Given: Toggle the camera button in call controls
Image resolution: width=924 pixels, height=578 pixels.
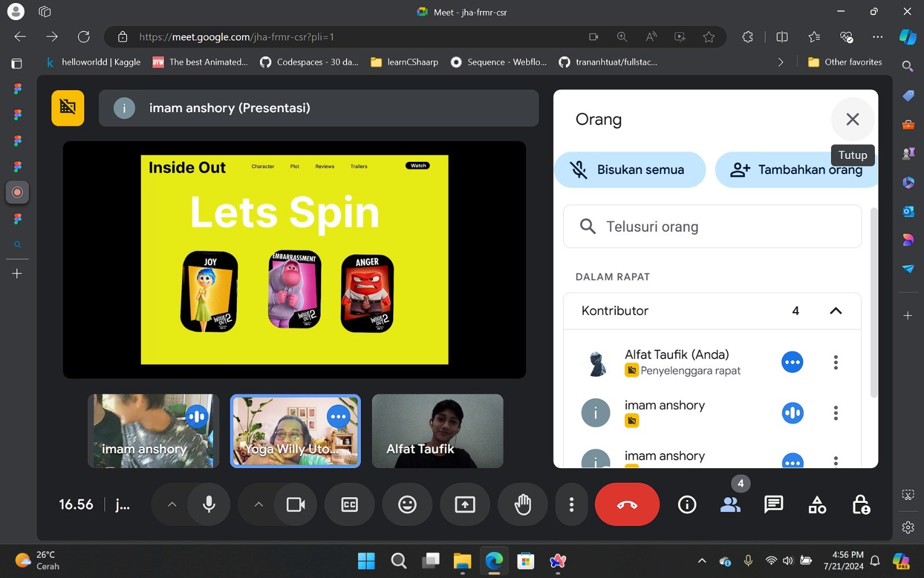Looking at the screenshot, I should pos(296,505).
